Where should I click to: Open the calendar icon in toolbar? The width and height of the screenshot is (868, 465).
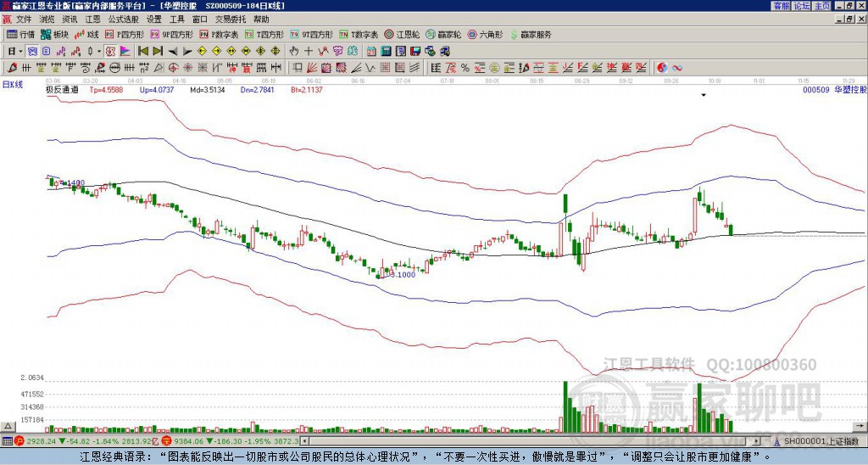(x=371, y=51)
